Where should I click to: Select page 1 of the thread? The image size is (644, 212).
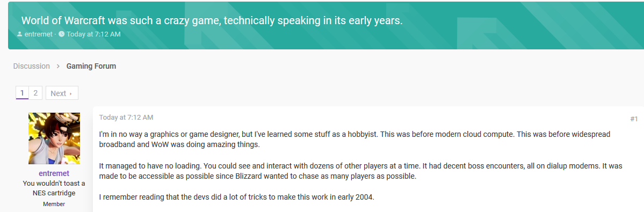click(x=22, y=93)
